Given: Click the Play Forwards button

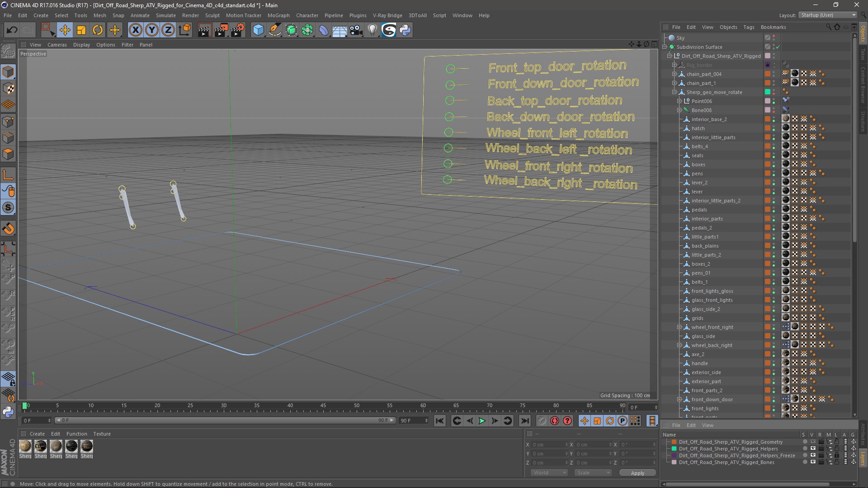Looking at the screenshot, I should tap(482, 421).
